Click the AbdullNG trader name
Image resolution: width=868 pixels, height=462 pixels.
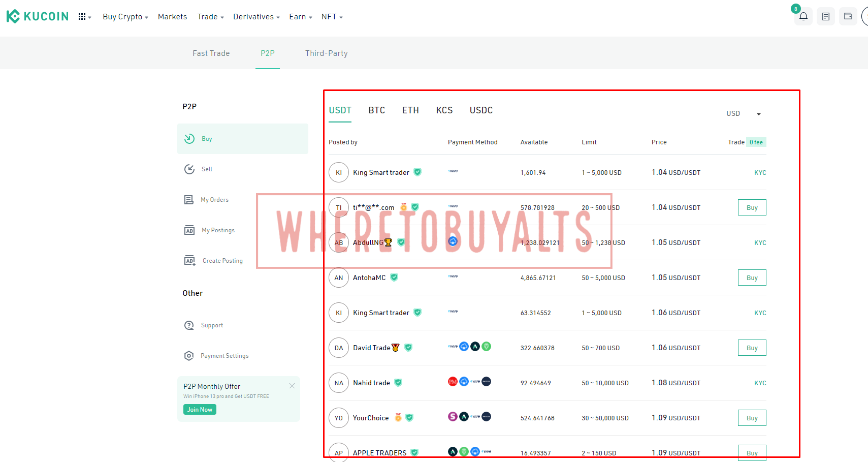click(x=368, y=242)
